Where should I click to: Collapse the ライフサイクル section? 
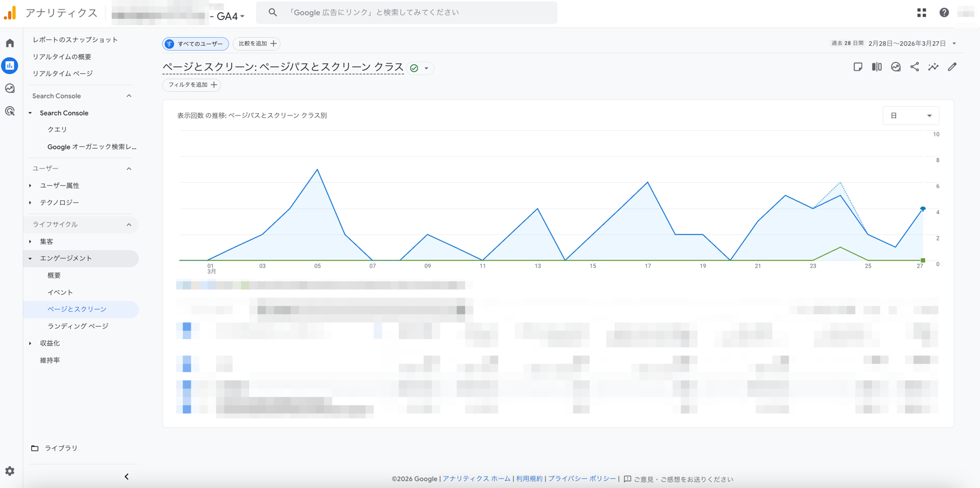129,225
